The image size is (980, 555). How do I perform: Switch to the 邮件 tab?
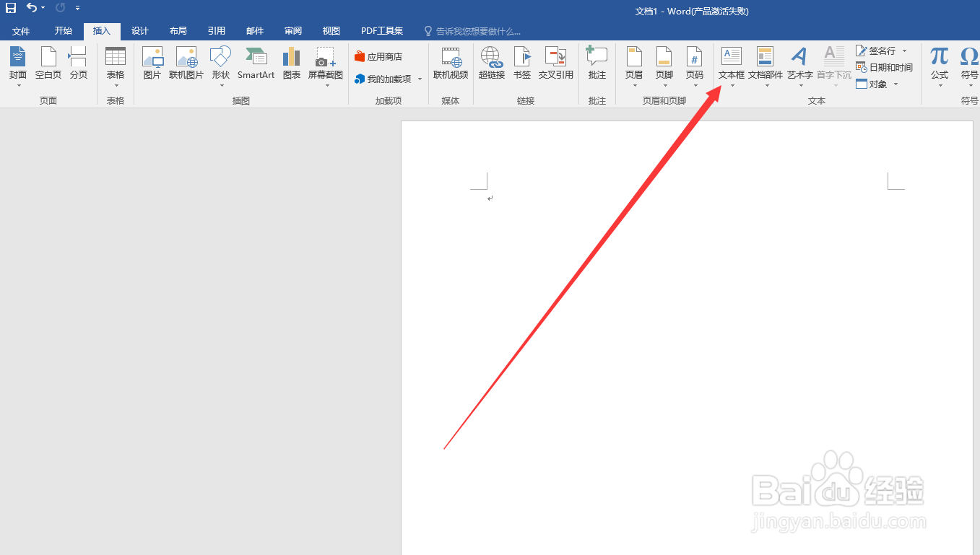point(255,31)
